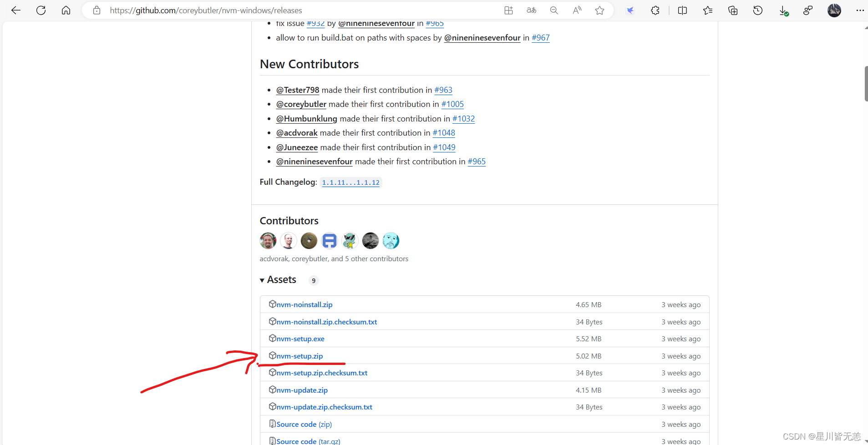The height and width of the screenshot is (445, 868).
Task: Open @Humbunklung profile link
Action: click(x=307, y=119)
